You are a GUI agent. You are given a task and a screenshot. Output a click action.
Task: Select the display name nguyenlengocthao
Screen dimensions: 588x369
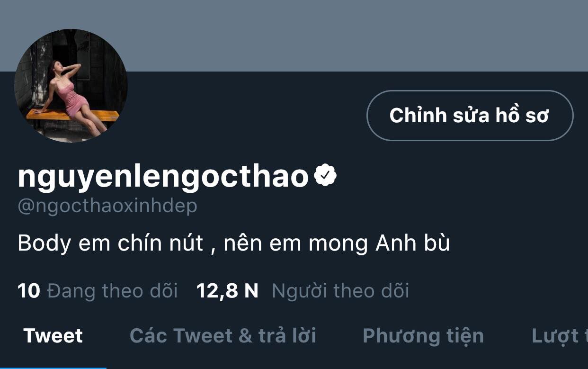coord(163,177)
